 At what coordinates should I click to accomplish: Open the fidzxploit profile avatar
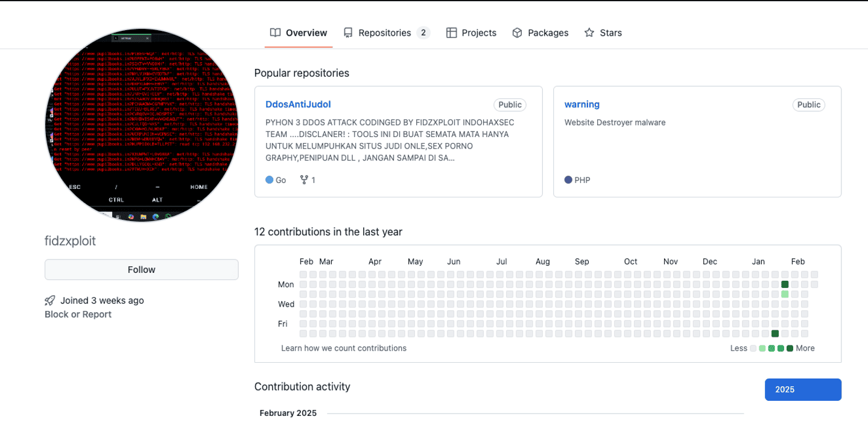click(142, 125)
